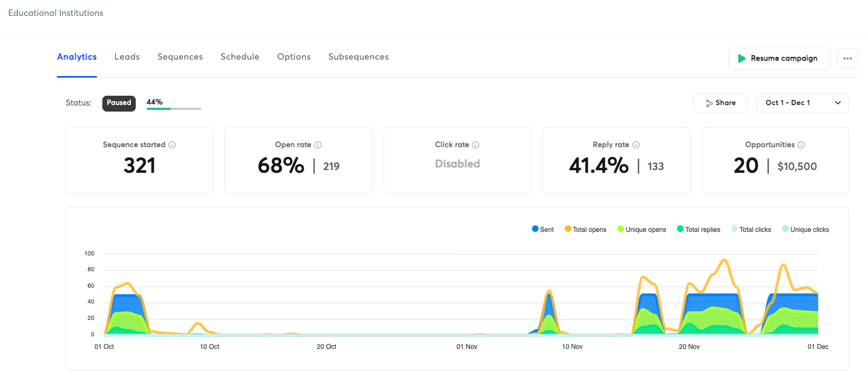The width and height of the screenshot is (868, 379).
Task: Click the share icon in the Share button
Action: coord(709,103)
